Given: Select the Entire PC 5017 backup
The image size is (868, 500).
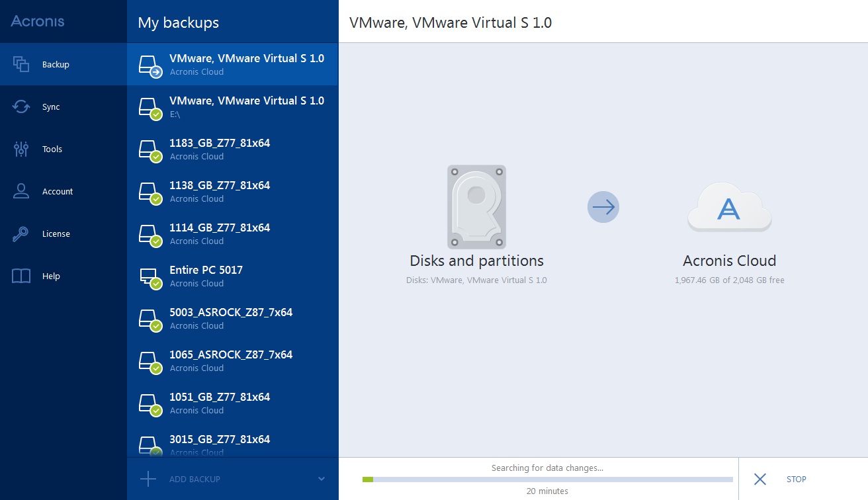Looking at the screenshot, I should 233,276.
